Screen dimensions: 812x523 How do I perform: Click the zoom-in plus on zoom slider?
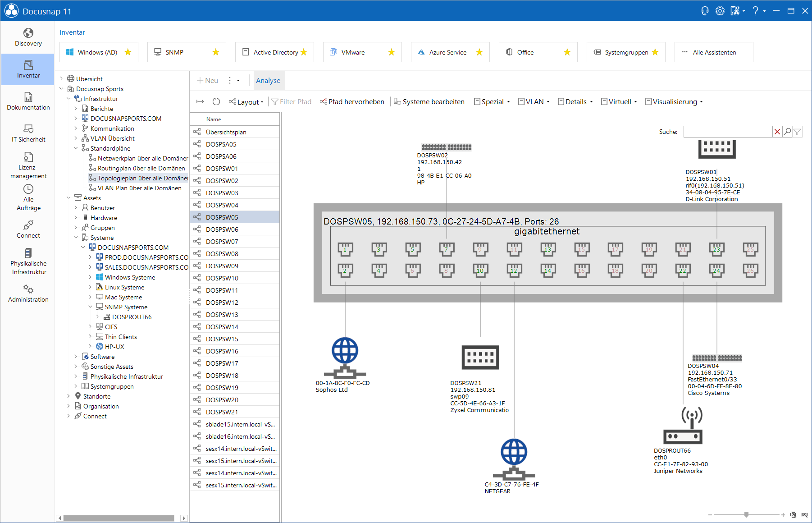tap(783, 514)
